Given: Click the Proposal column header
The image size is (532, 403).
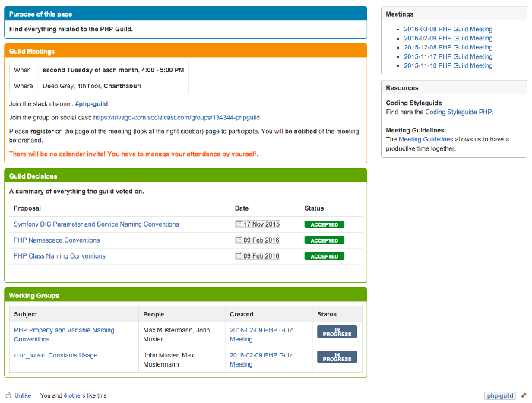Looking at the screenshot, I should (27, 208).
